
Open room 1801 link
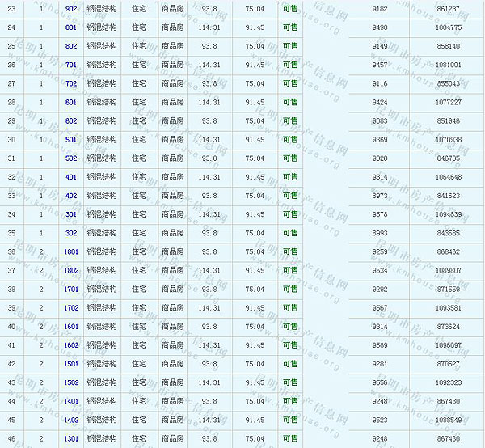point(71,251)
